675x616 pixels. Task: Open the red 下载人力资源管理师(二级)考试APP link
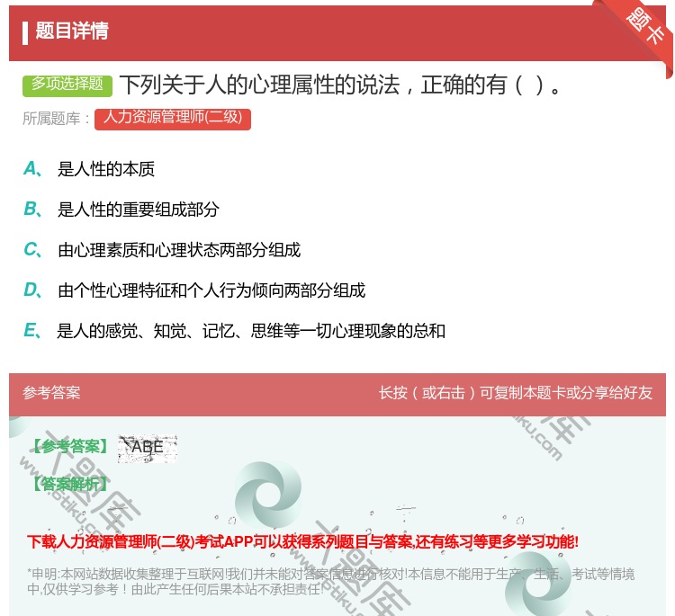[302, 541]
